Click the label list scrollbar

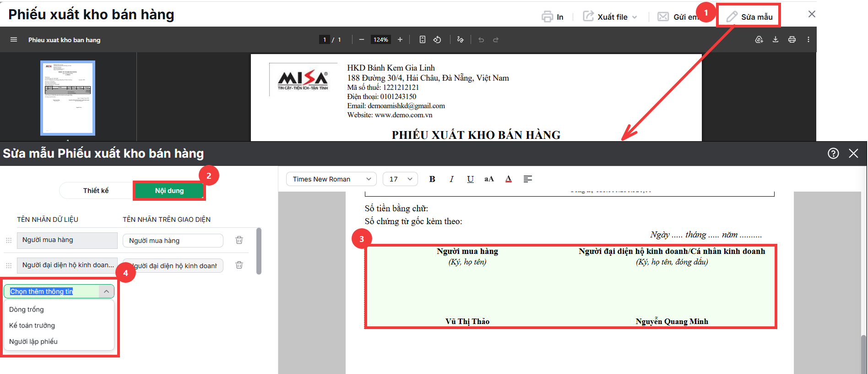tap(259, 251)
